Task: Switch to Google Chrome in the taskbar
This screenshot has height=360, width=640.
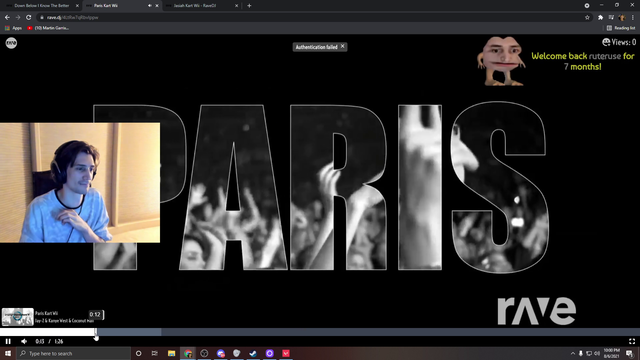Action: click(188, 353)
